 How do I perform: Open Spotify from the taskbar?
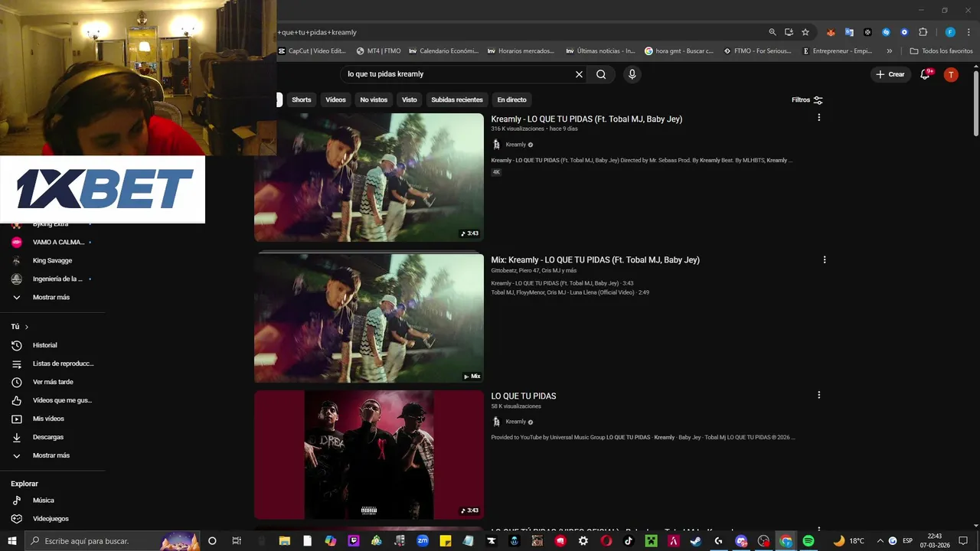click(x=808, y=541)
